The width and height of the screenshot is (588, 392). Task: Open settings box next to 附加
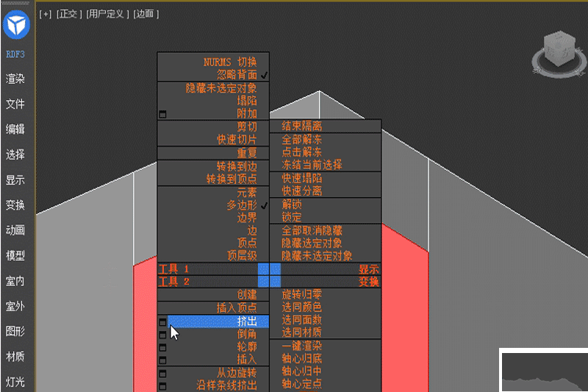tap(162, 114)
